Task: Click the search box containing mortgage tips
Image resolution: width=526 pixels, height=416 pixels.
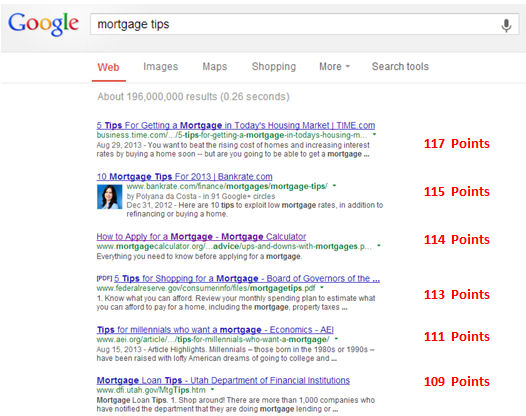Action: tap(295, 24)
